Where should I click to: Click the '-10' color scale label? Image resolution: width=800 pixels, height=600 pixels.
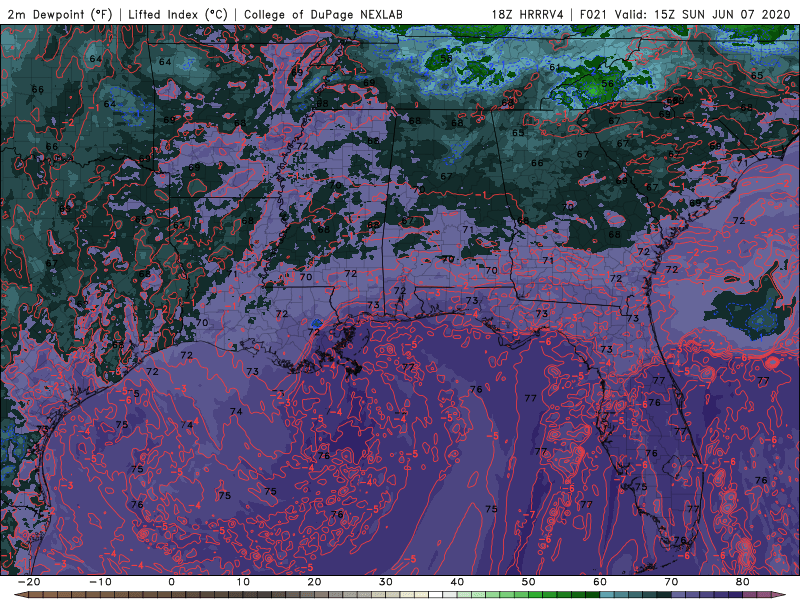(100, 582)
